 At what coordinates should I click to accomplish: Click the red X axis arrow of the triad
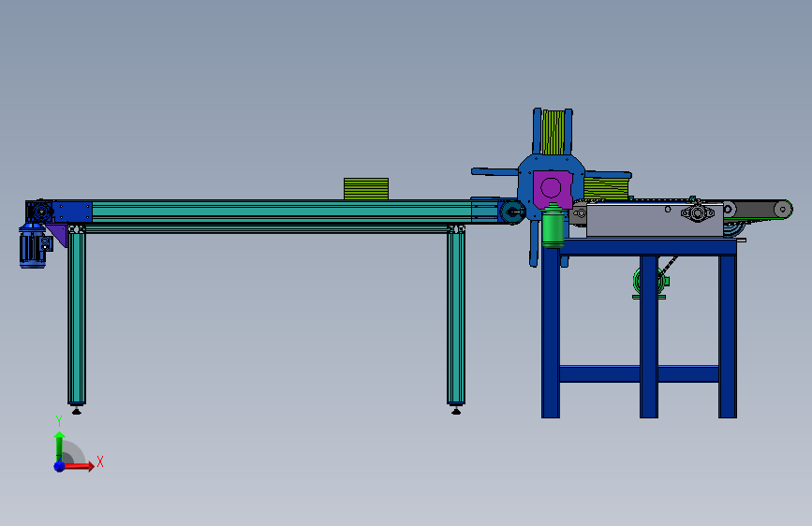81,466
